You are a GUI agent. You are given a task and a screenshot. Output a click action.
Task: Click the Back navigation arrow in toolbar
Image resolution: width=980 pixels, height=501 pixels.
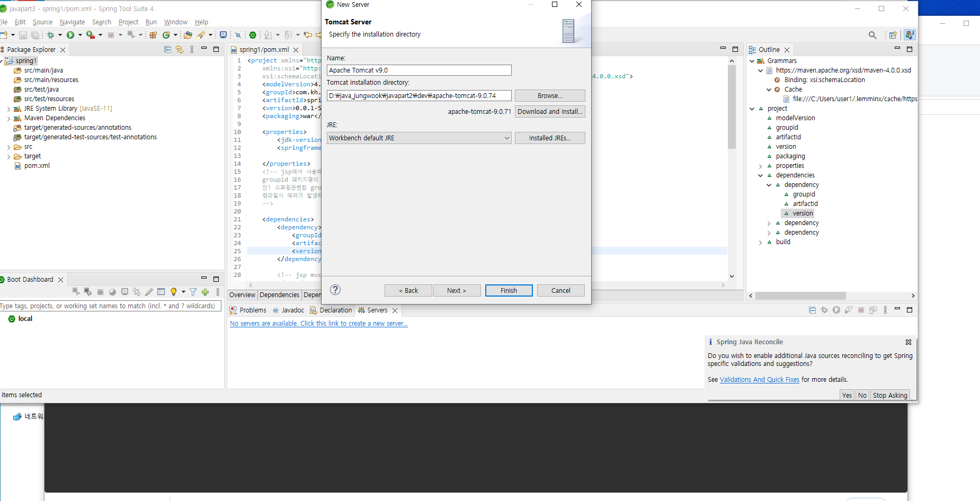308,35
